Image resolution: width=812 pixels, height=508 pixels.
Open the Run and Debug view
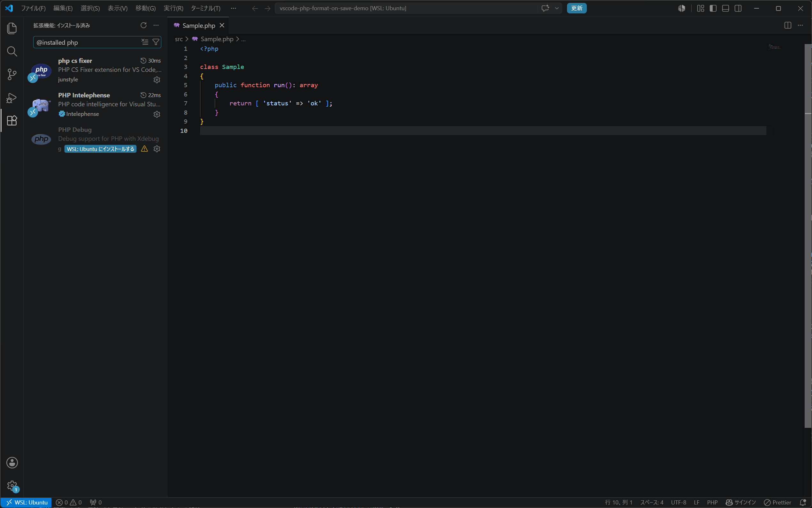[x=12, y=98]
